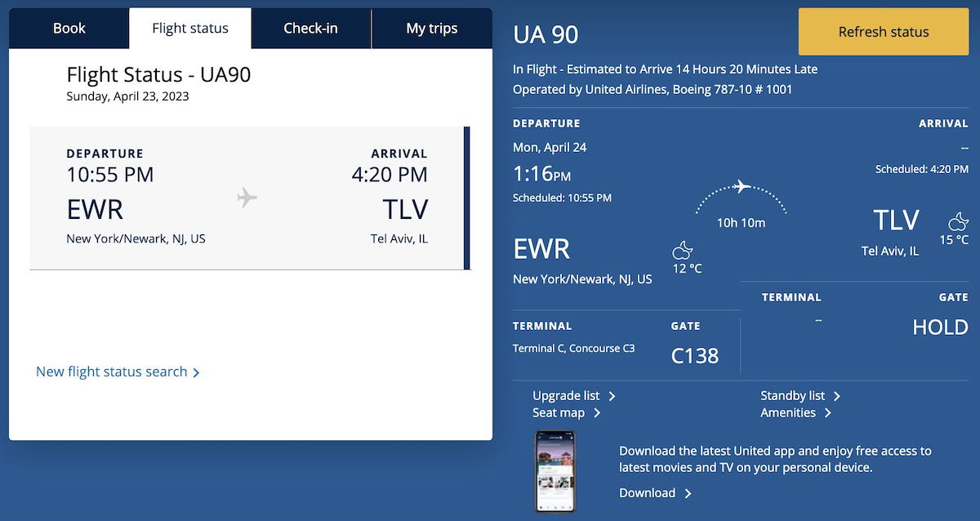Open the Upgrade list link
980x521 pixels.
[x=567, y=396]
